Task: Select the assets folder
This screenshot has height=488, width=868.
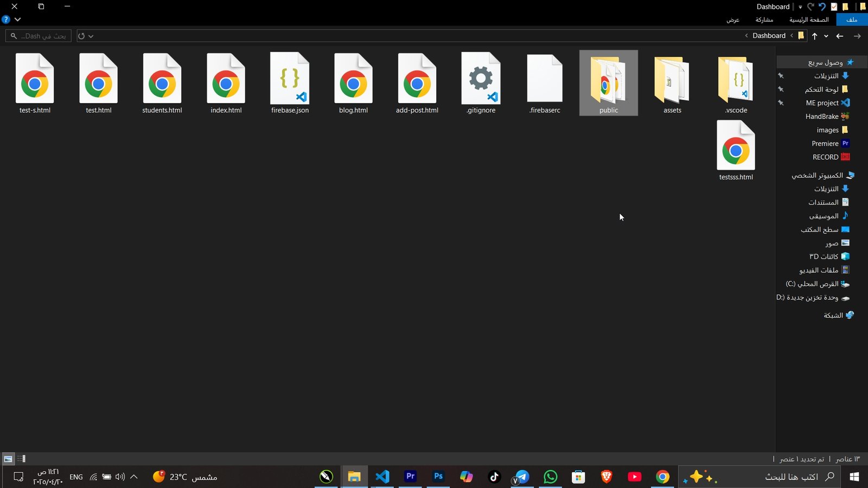Action: tap(672, 84)
